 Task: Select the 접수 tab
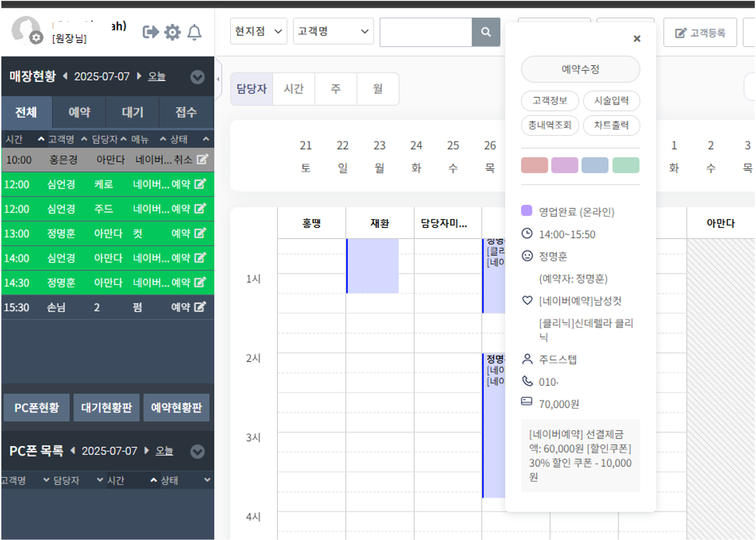pyautogui.click(x=186, y=112)
